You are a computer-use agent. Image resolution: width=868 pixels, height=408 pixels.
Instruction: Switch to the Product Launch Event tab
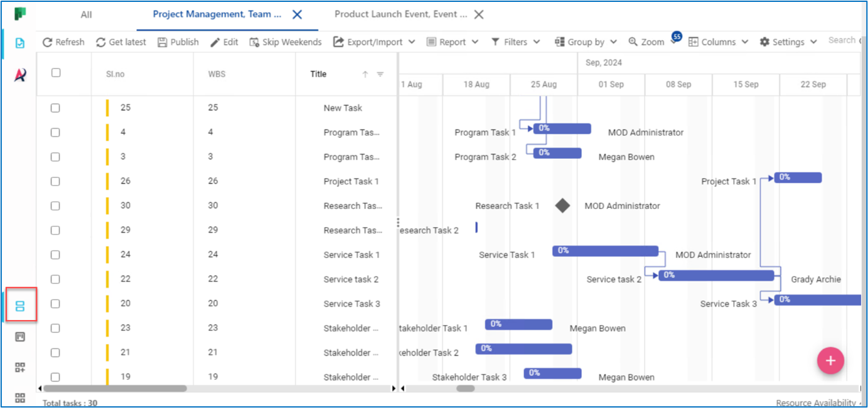tap(400, 14)
